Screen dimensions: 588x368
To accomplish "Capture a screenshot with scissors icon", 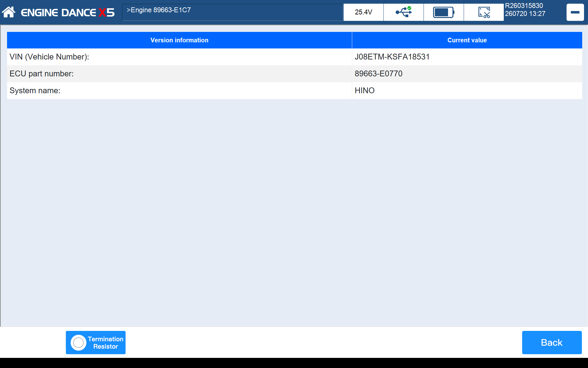I will coord(484,12).
